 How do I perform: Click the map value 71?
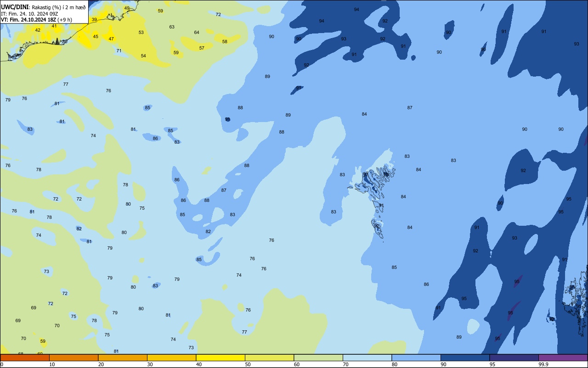119,51
